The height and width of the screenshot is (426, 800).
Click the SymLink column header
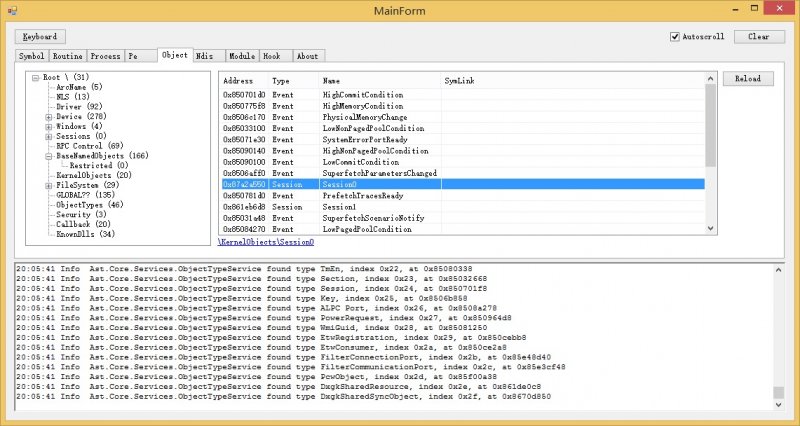click(573, 81)
